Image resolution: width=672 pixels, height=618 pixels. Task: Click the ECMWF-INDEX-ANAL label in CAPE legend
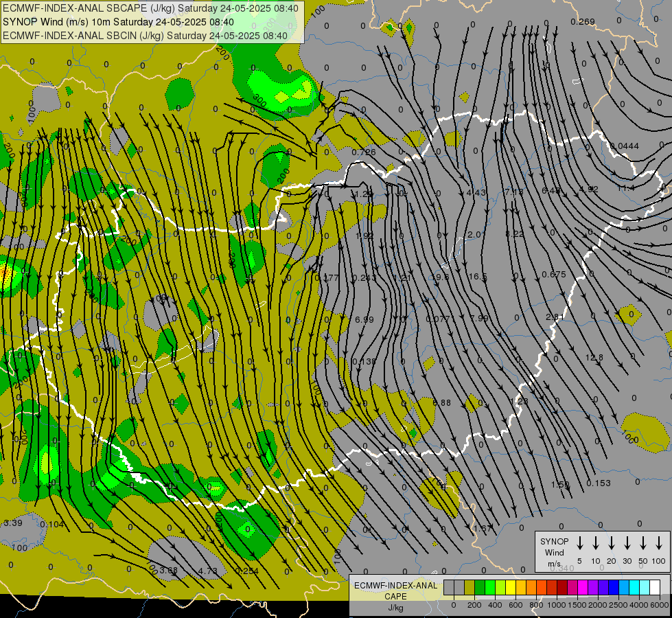point(395,586)
